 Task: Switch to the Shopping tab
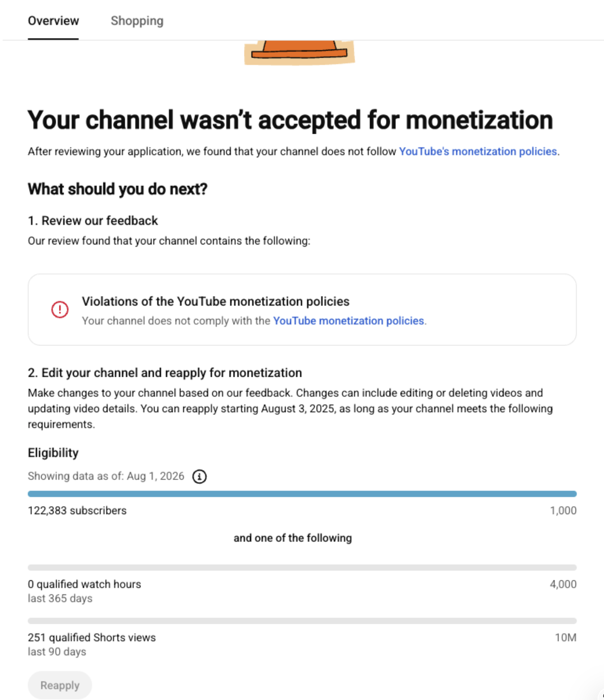pos(137,21)
